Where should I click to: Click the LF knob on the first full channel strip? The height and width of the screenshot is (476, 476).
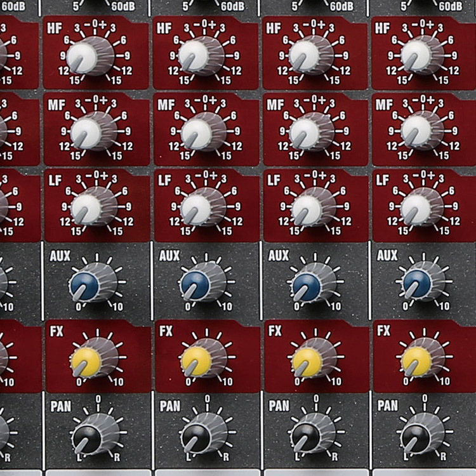click(x=94, y=207)
